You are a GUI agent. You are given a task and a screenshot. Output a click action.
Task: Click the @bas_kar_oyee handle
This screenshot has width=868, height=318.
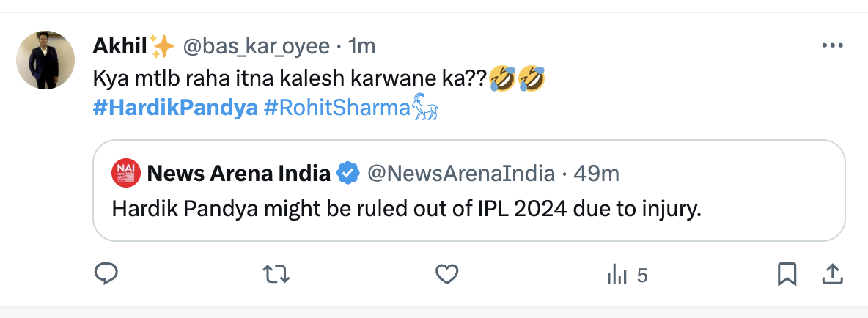(255, 46)
